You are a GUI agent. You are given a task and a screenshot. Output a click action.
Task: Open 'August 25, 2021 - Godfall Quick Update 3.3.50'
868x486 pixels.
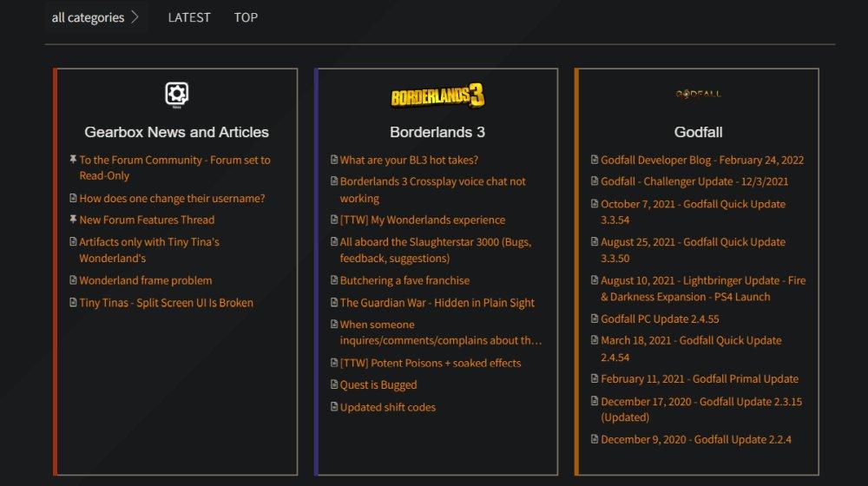[x=693, y=250]
